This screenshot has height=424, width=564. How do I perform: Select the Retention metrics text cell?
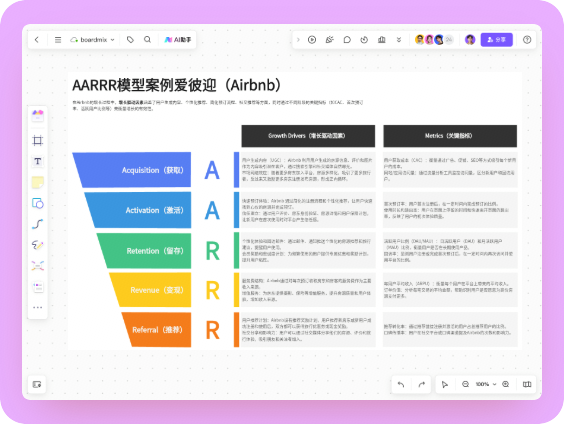[x=450, y=251]
